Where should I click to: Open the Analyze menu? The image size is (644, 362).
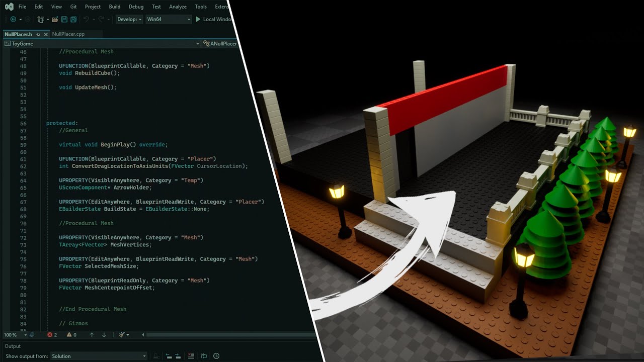(x=178, y=7)
